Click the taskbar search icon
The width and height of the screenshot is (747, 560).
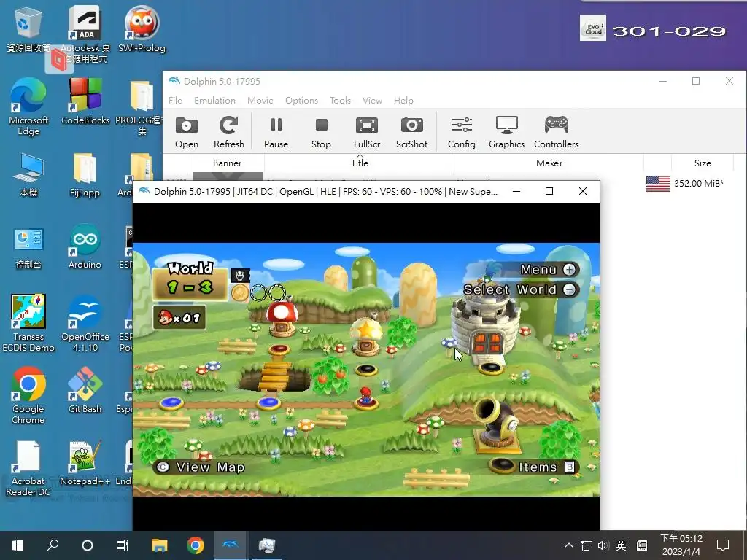click(53, 545)
